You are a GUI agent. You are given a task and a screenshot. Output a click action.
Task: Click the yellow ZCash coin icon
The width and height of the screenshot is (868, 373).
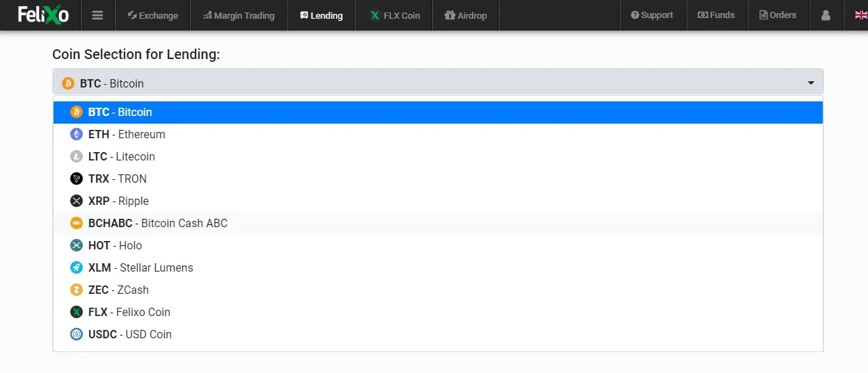pyautogui.click(x=77, y=290)
